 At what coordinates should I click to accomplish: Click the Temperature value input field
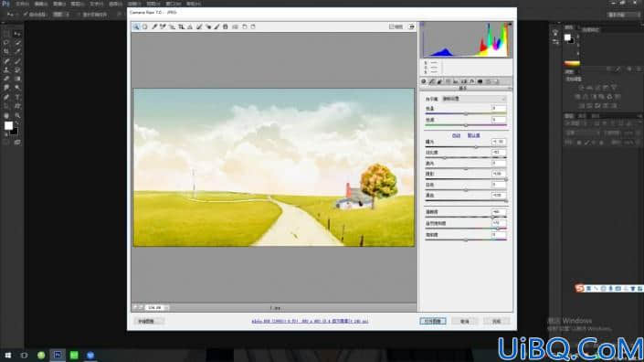(499, 108)
